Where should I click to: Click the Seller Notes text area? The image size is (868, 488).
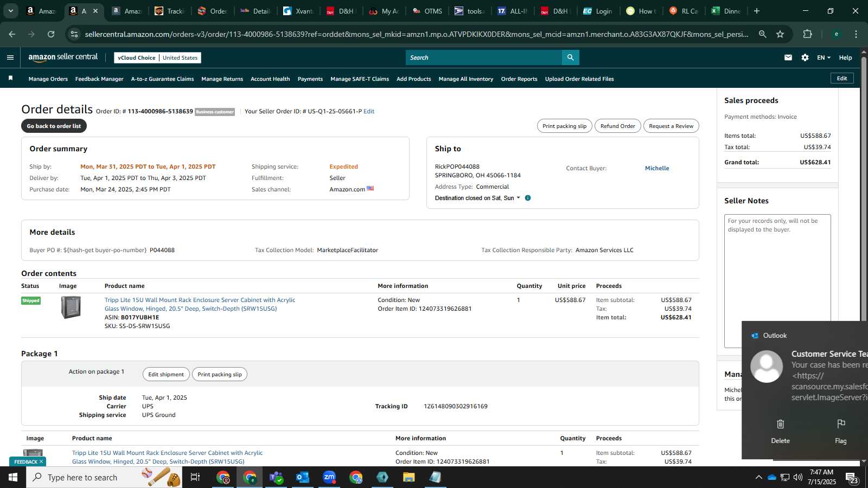coord(777,281)
